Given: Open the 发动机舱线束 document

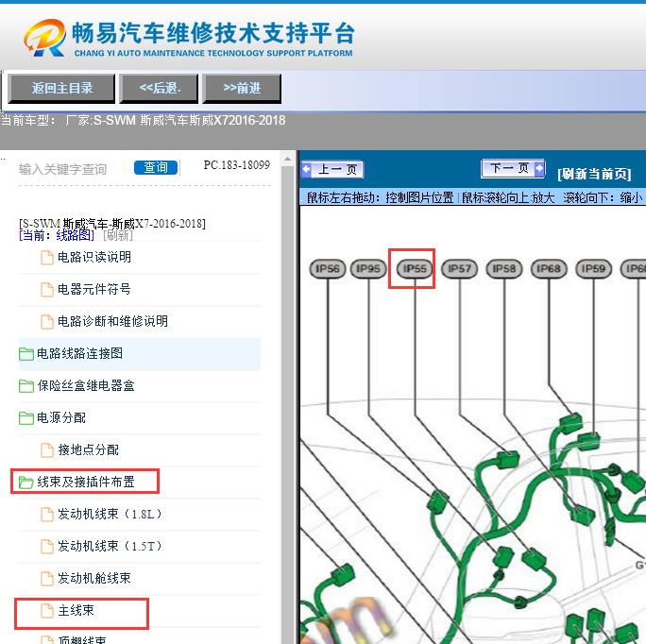Looking at the screenshot, I should pyautogui.click(x=94, y=579).
